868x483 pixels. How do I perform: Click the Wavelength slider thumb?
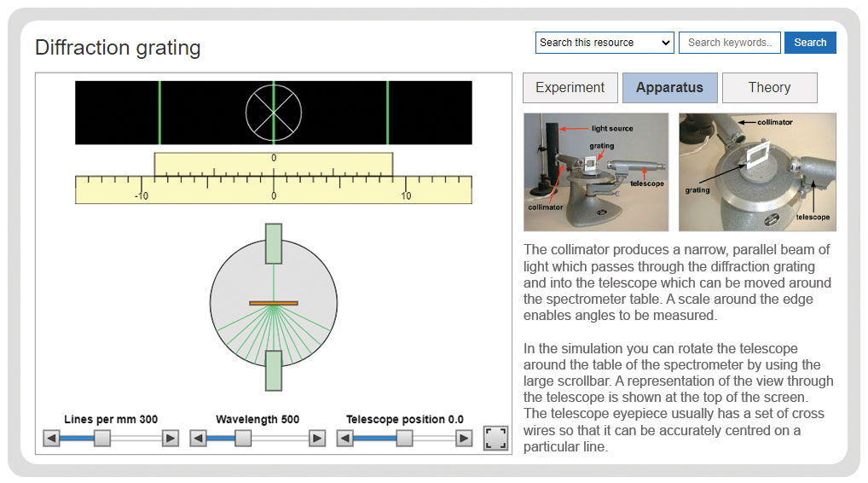pos(242,439)
